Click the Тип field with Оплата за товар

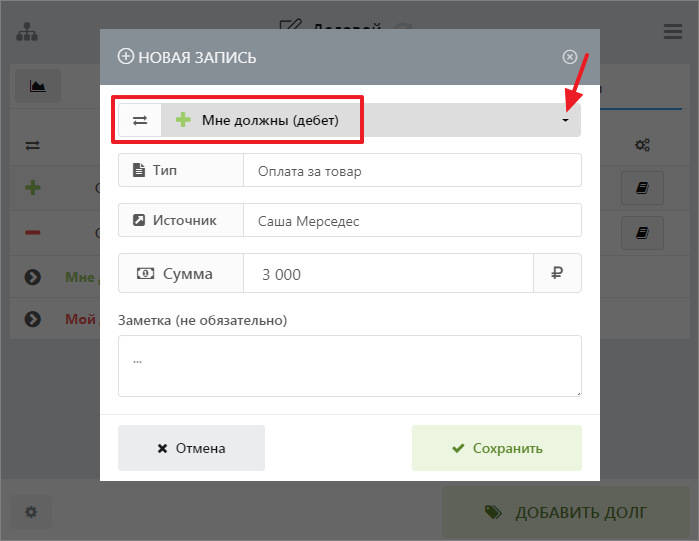point(411,171)
